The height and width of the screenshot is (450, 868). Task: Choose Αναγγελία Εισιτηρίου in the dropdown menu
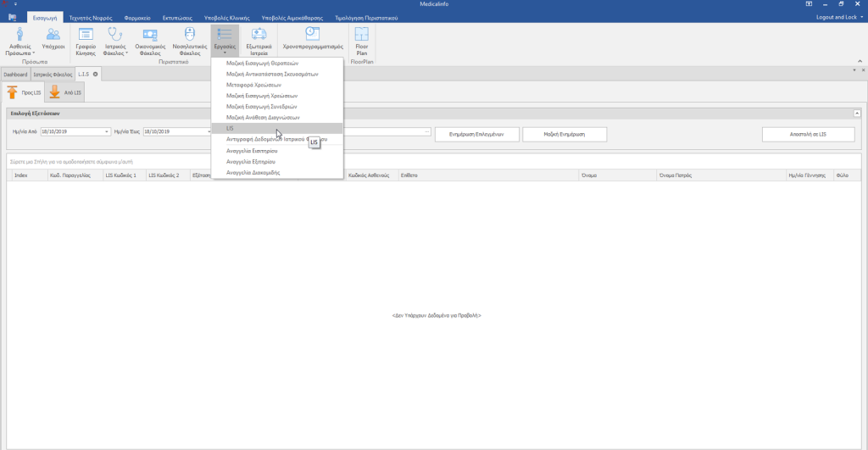tap(253, 150)
